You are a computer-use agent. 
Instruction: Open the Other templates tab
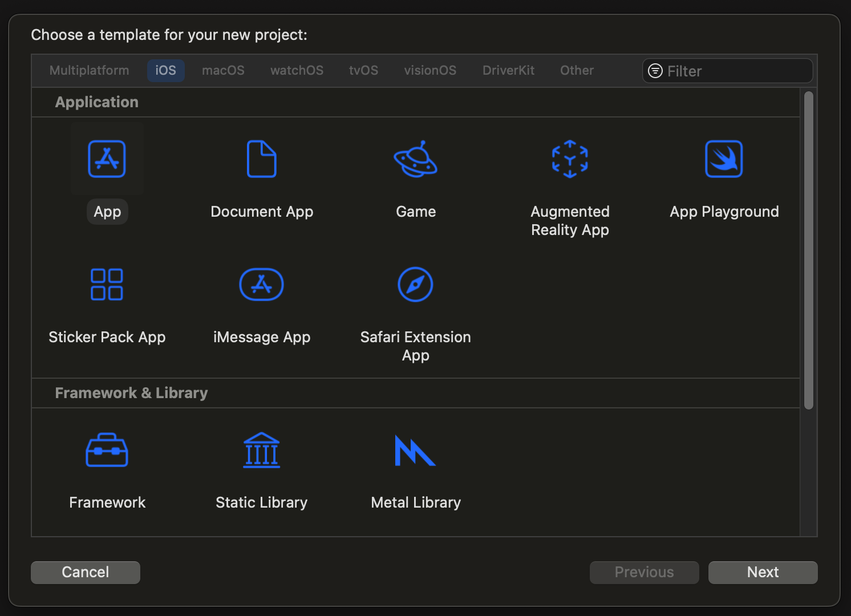click(x=577, y=71)
